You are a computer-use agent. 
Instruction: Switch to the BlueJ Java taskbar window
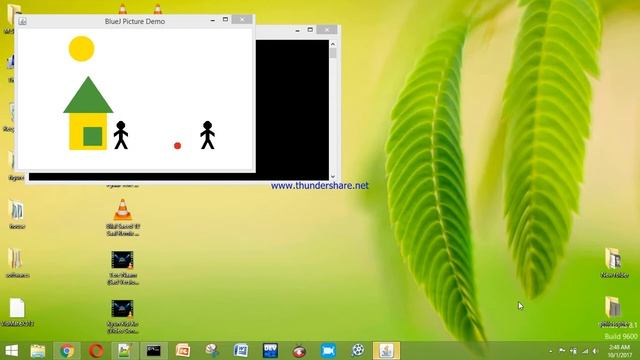point(386,351)
